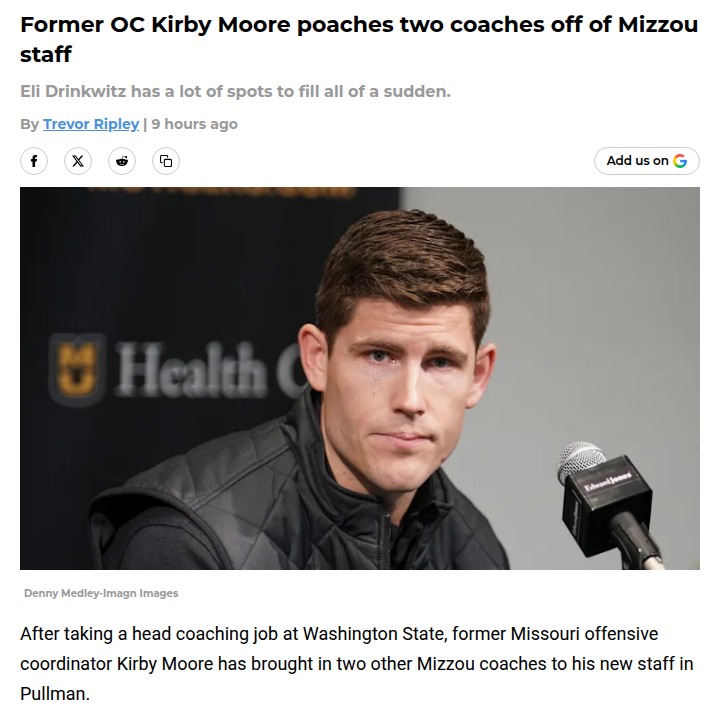
Task: Open author Trevor Ripley's profile
Action: point(91,124)
